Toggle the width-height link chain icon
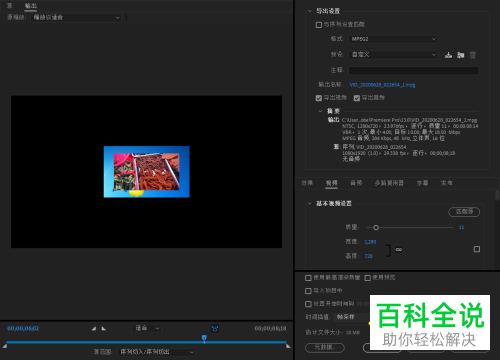500x360 pixels. pyautogui.click(x=399, y=249)
